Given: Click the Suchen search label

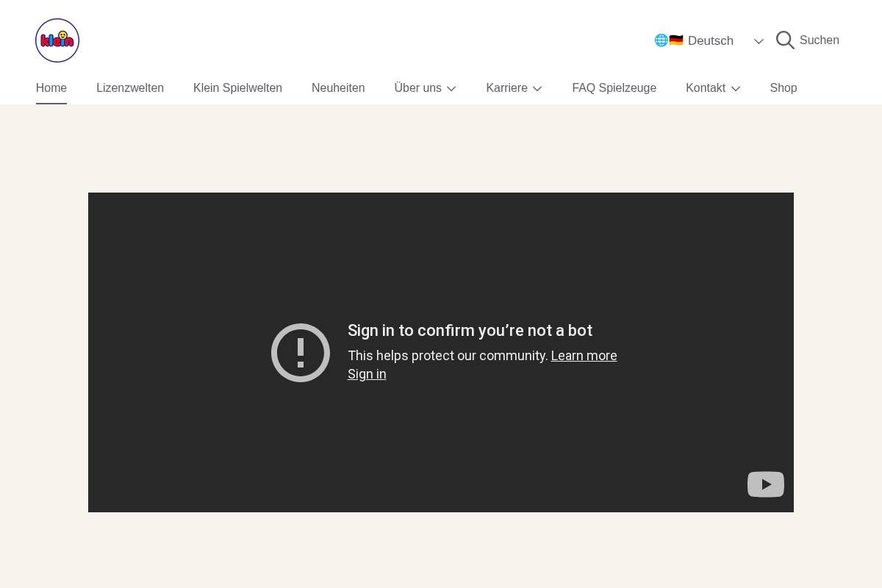Looking at the screenshot, I should pos(819,40).
